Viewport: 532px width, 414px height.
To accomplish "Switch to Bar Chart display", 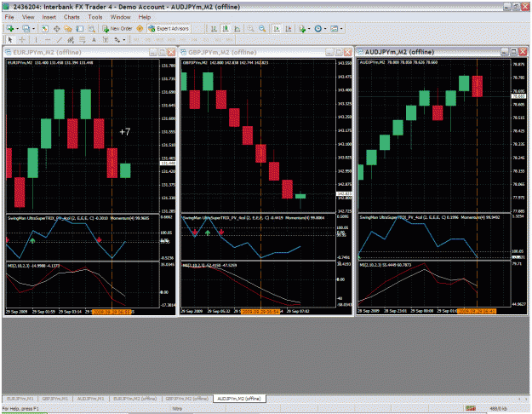I will [214, 29].
